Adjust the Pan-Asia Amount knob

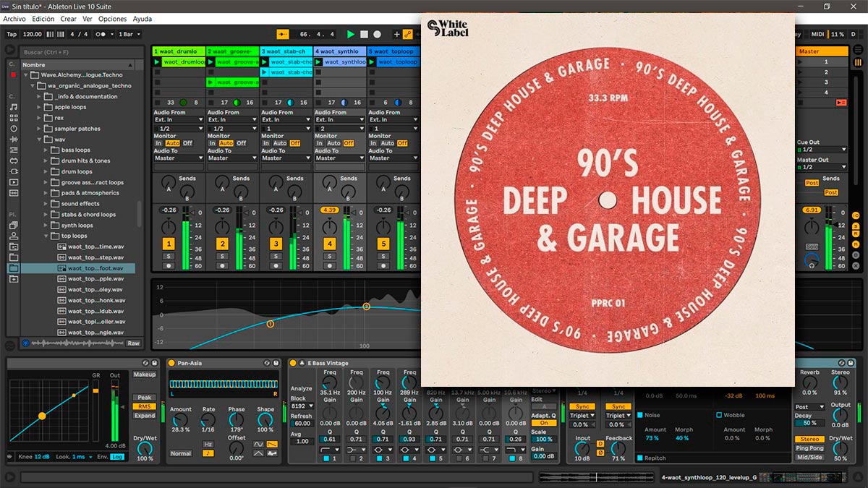coord(180,420)
